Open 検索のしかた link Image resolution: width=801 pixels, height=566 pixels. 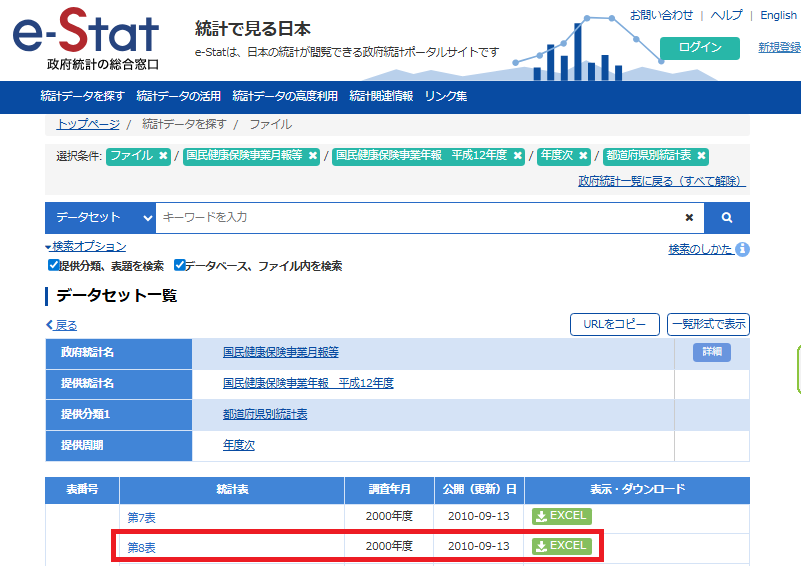pos(700,249)
